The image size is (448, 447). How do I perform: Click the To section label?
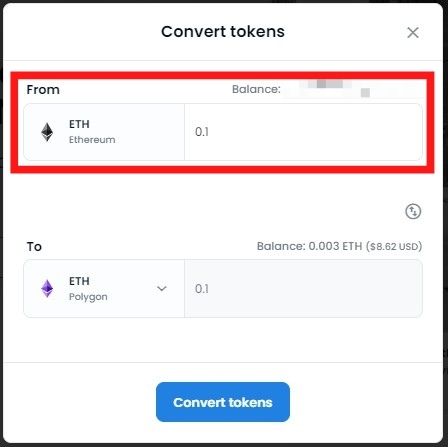point(34,247)
